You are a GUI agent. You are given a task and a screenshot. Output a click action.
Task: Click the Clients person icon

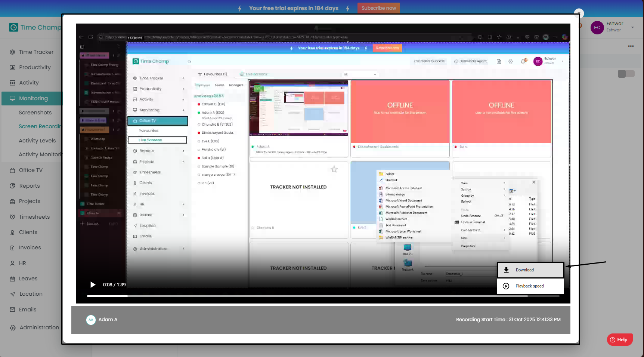[x=12, y=232]
